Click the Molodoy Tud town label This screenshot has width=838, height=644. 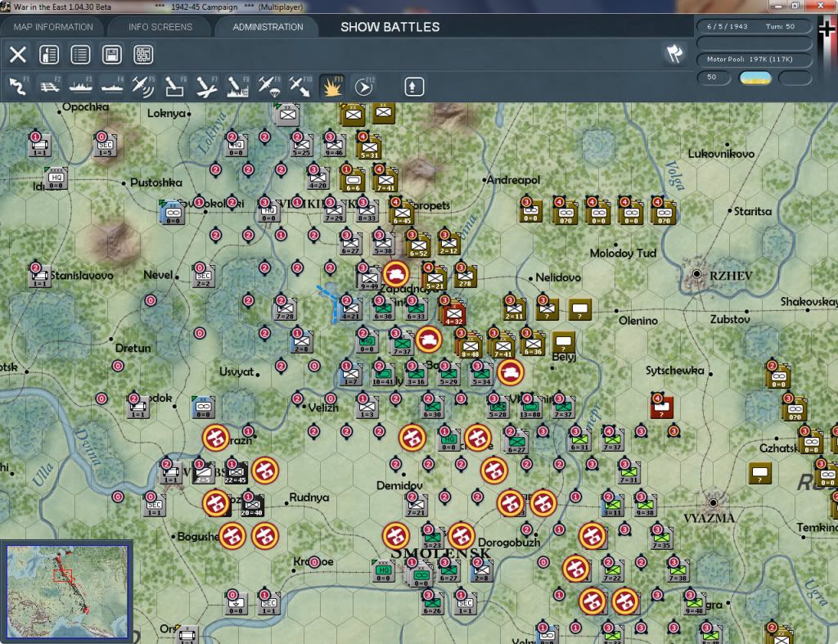(x=623, y=254)
